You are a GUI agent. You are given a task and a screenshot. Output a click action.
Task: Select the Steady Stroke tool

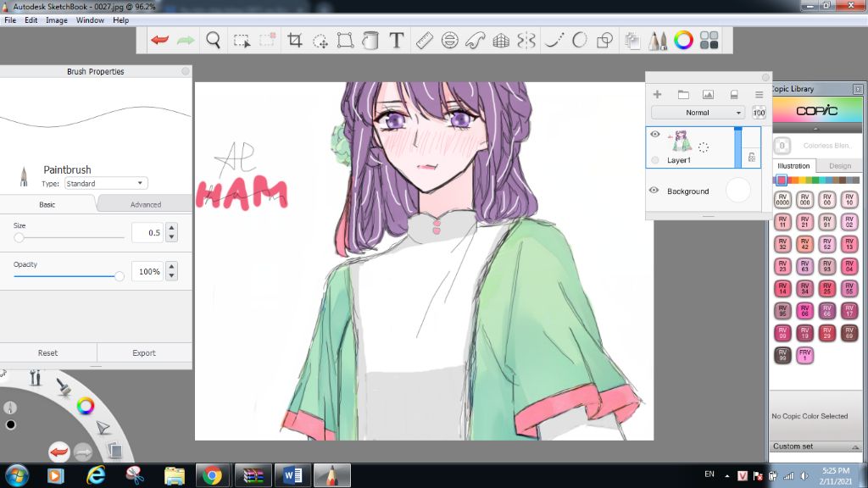click(554, 40)
